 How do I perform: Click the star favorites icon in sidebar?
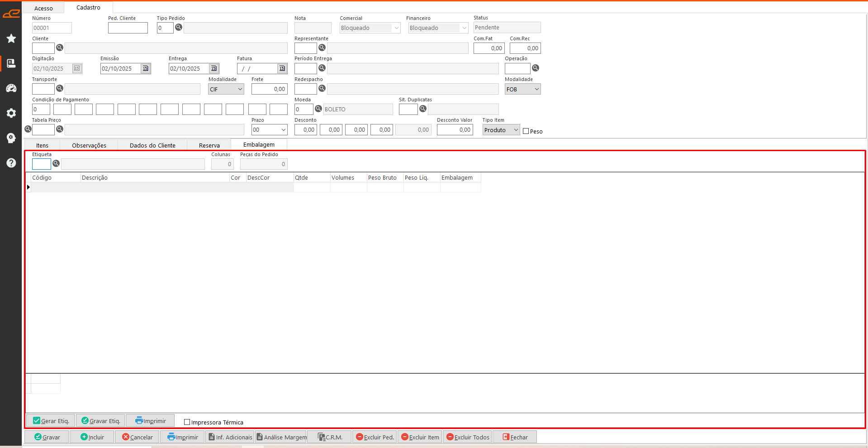pos(11,38)
